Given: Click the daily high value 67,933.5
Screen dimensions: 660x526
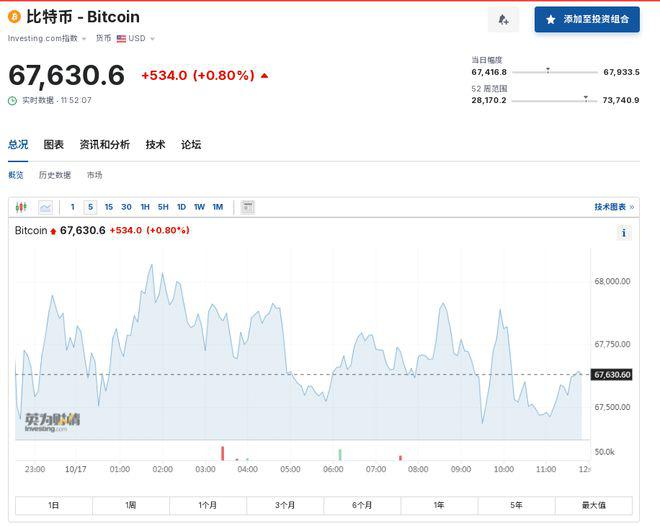Looking at the screenshot, I should click(x=621, y=72).
